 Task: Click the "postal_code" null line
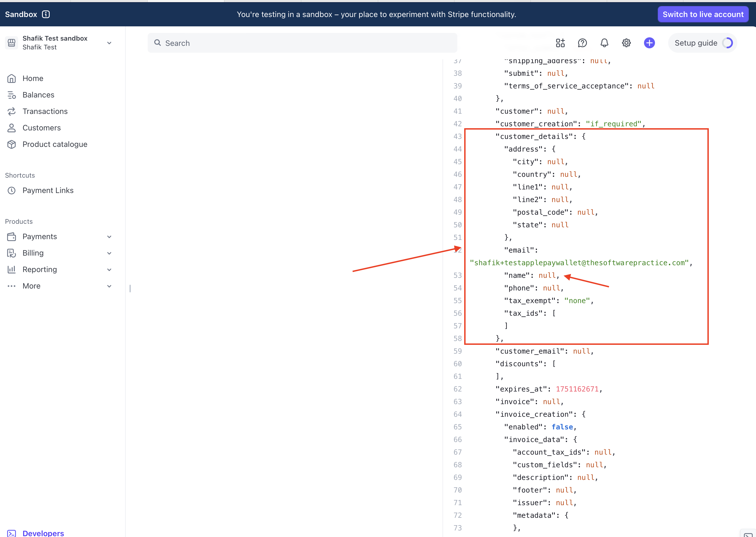(x=555, y=212)
